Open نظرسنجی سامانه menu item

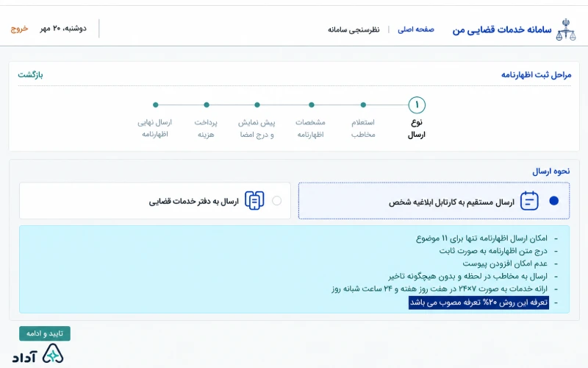tap(354, 29)
